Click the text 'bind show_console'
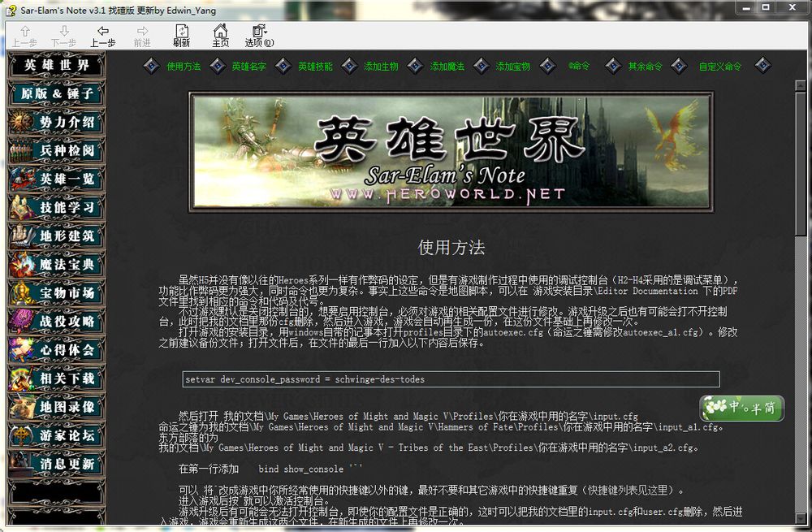 coord(301,469)
